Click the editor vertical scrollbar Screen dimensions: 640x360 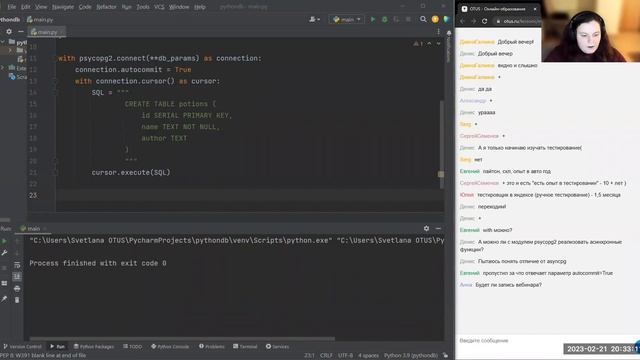[x=442, y=144]
